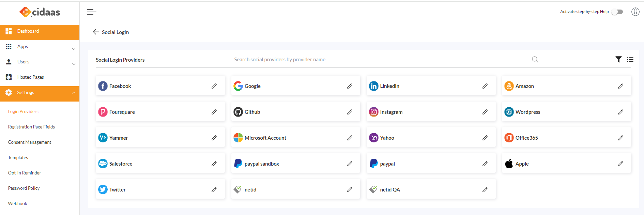Click the Instagram logo
This screenshot has height=215, width=644.
pos(374,112)
